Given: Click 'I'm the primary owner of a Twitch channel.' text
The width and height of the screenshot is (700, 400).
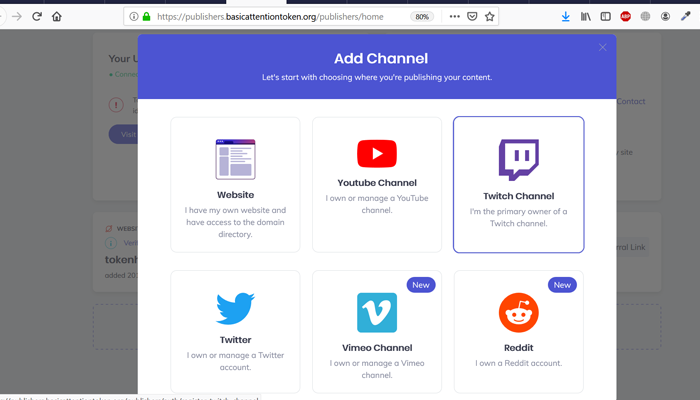Looking at the screenshot, I should 519,217.
